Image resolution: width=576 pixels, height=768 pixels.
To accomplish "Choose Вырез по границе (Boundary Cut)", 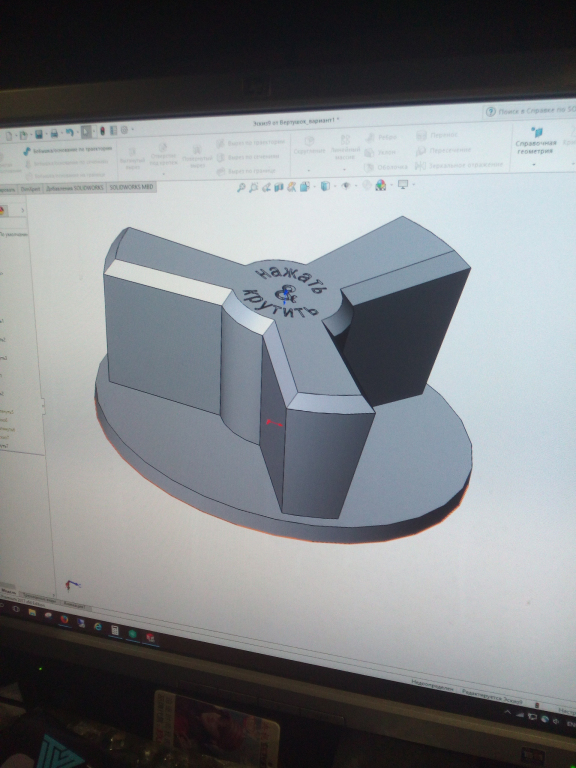I will [246, 171].
